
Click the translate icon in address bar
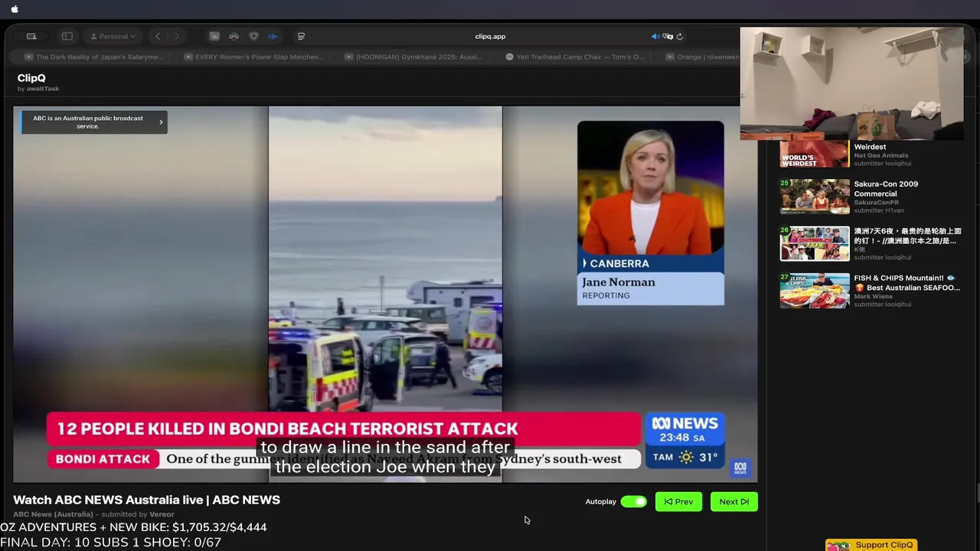(x=668, y=36)
